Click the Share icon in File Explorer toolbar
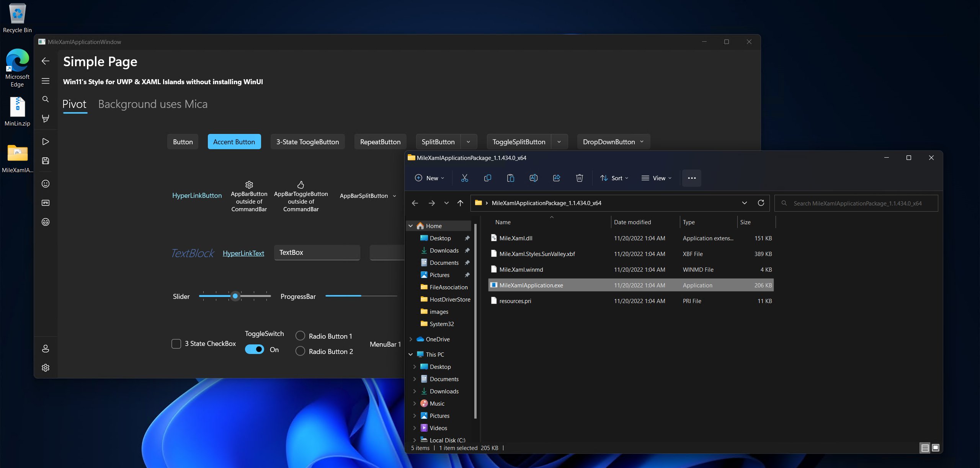This screenshot has height=468, width=980. coord(557,178)
